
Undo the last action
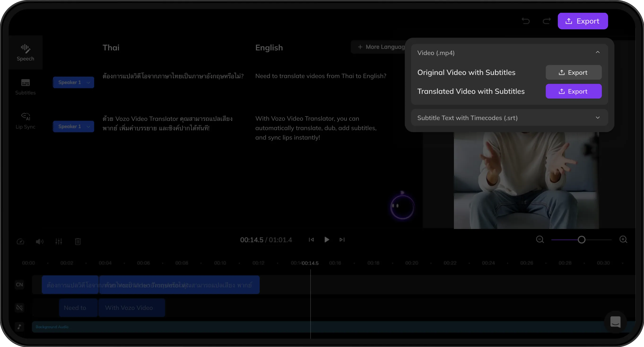point(526,21)
